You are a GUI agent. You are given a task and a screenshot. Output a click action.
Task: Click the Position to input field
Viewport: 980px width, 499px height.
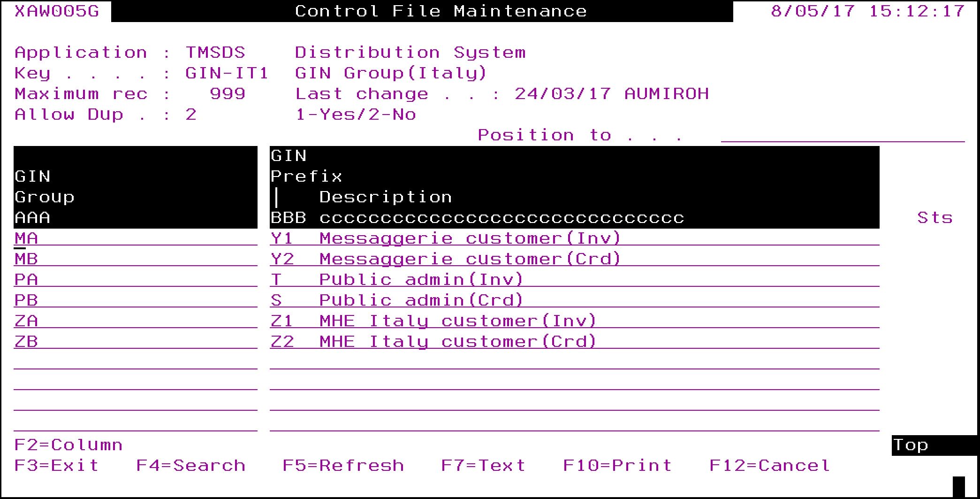tap(842, 135)
